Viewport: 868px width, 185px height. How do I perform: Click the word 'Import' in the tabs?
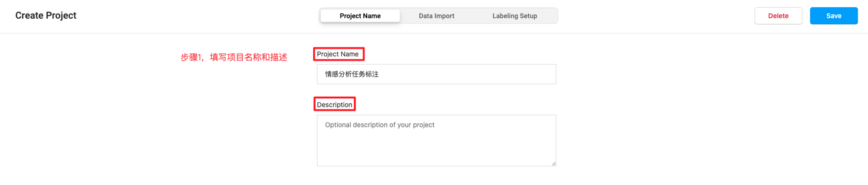444,16
